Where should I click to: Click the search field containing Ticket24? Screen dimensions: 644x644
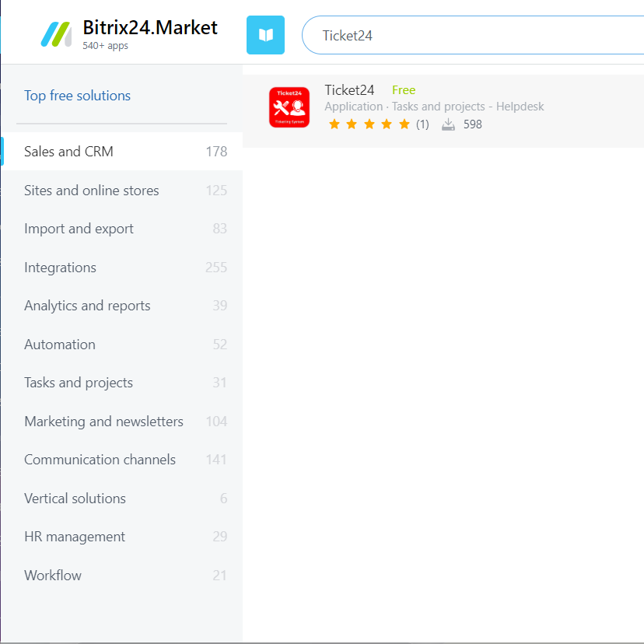(x=467, y=36)
